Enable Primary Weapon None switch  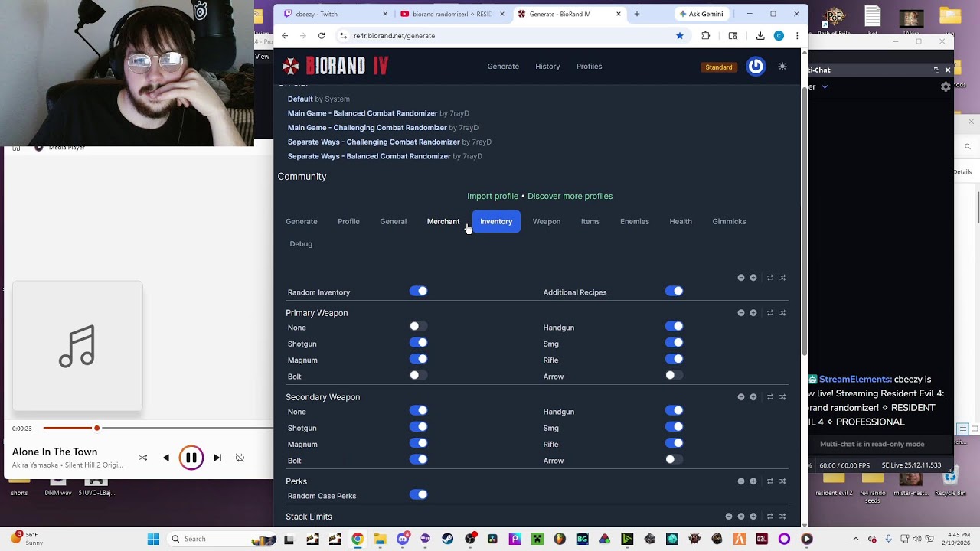(x=418, y=326)
